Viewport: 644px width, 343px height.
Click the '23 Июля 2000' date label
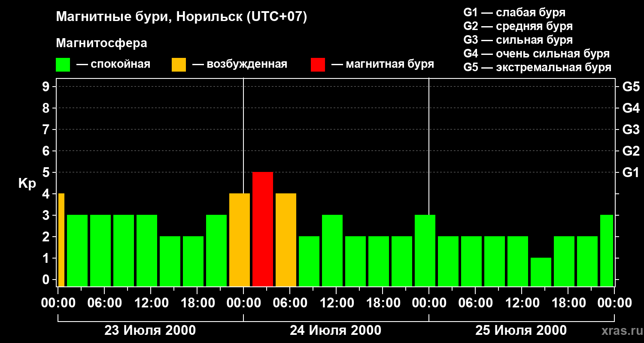150,331
